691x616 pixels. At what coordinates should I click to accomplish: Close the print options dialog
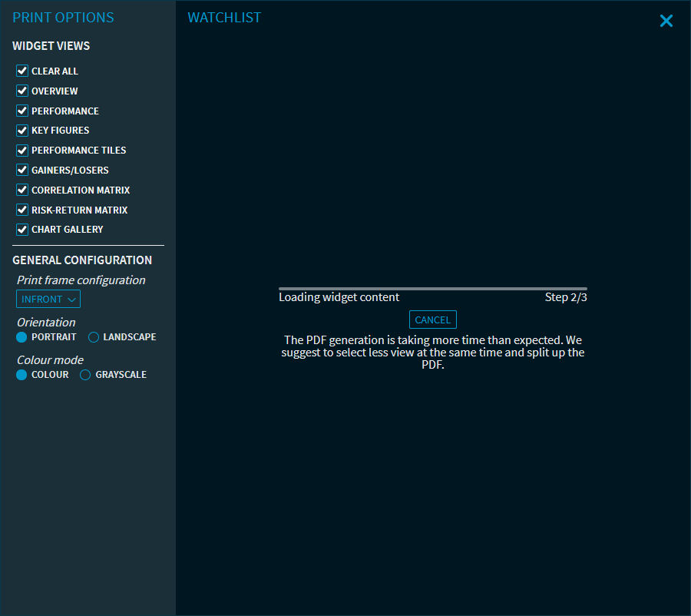(x=666, y=22)
